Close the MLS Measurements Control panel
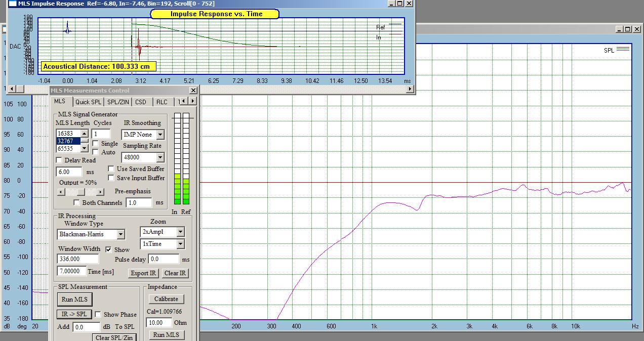This screenshot has height=341, width=644. coord(193,90)
